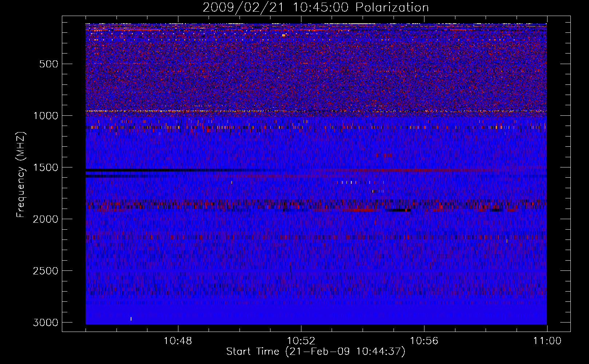Click the 1000 frequency tick label
Image resolution: width=589 pixels, height=364 pixels.
[46, 116]
